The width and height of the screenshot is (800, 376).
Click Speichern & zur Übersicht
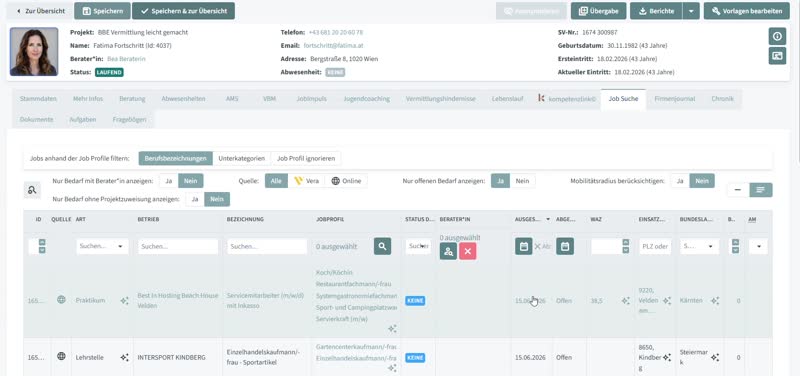pyautogui.click(x=183, y=11)
